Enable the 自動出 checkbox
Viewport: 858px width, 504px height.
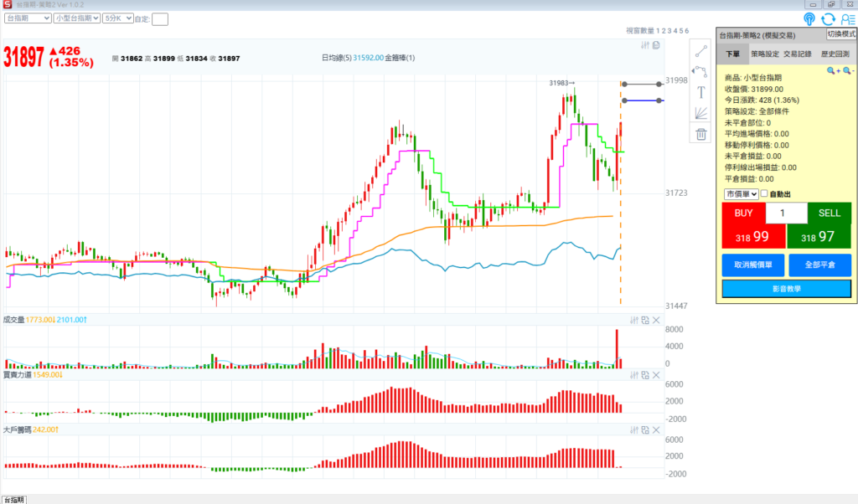pos(764,194)
